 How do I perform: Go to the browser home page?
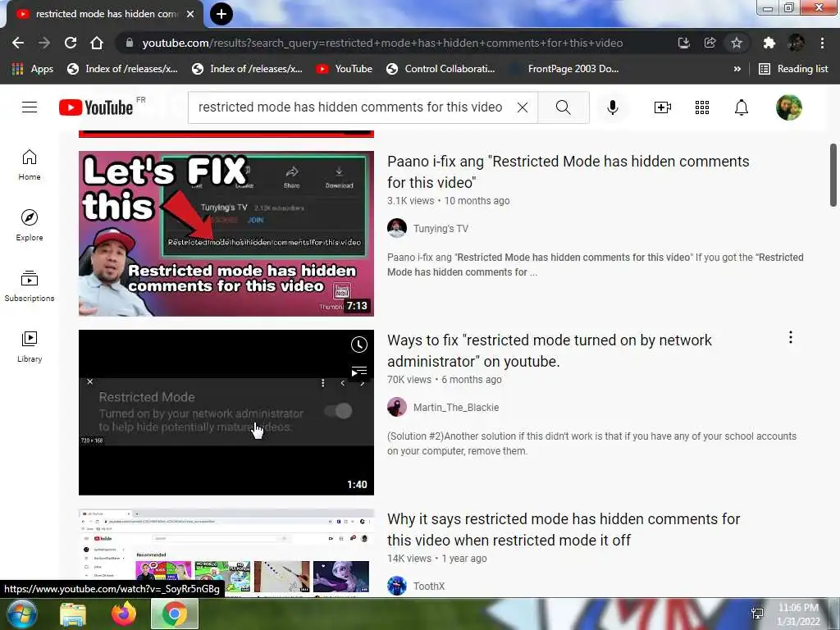point(97,43)
